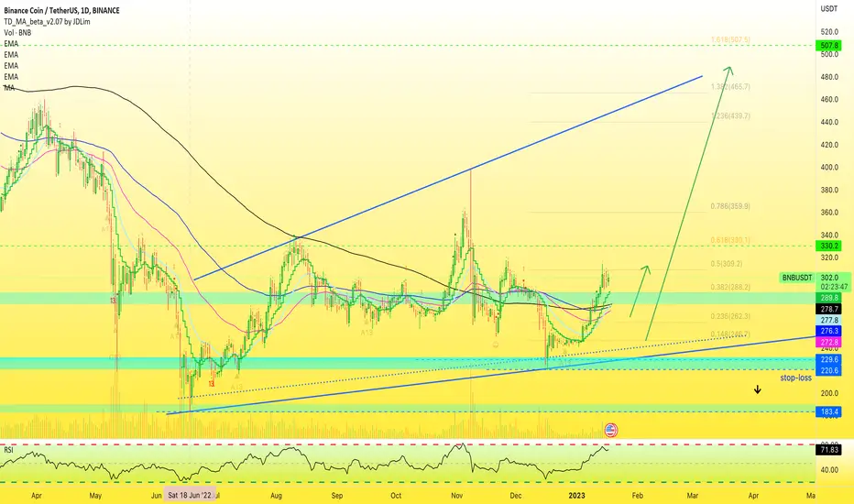This screenshot has width=854, height=504.
Task: Click the Aug label on time axis
Action: click(x=276, y=495)
